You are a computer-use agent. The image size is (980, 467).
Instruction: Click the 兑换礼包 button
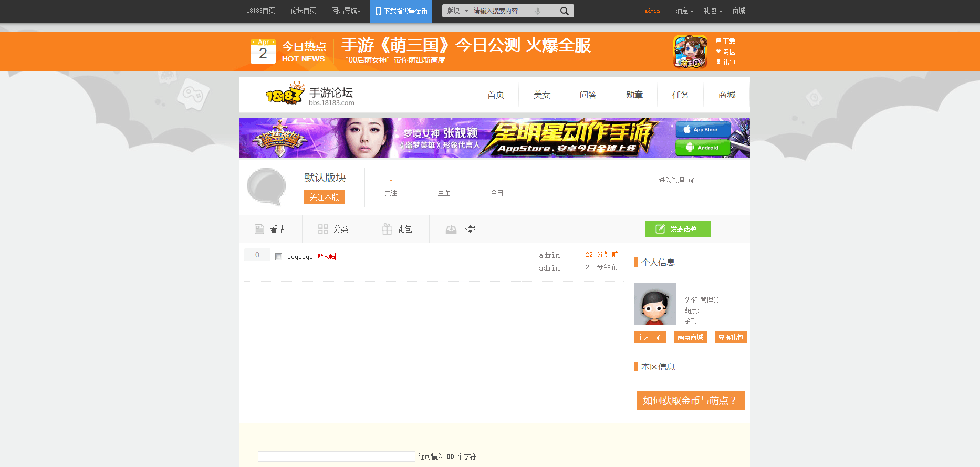point(731,337)
